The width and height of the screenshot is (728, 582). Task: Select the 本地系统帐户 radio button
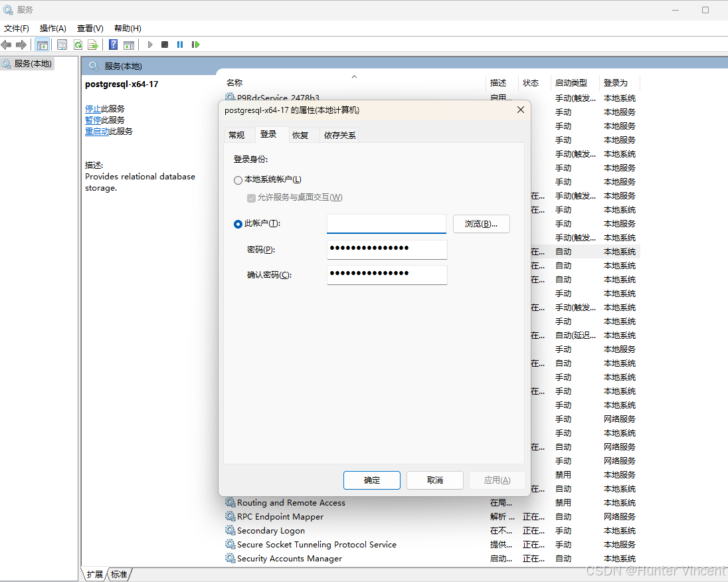tap(238, 180)
